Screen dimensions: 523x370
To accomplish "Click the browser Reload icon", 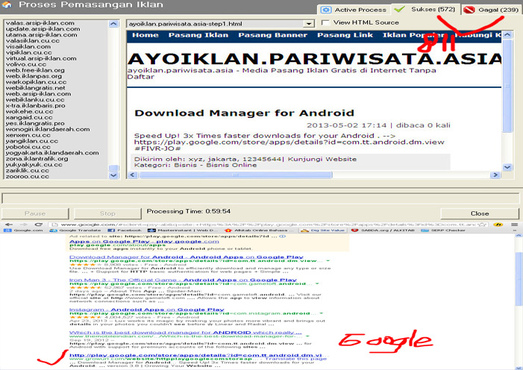I will pyautogui.click(x=39, y=225).
